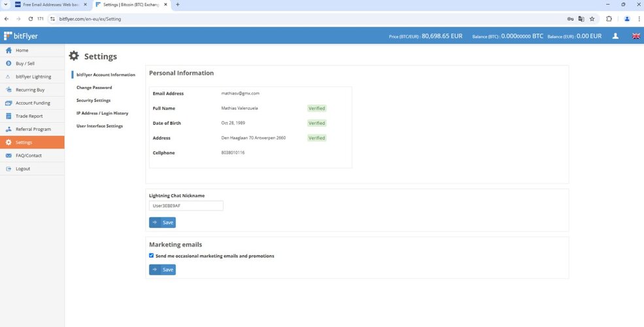Click the Home house icon
Screen dimensions: 644x327
pos(8,50)
